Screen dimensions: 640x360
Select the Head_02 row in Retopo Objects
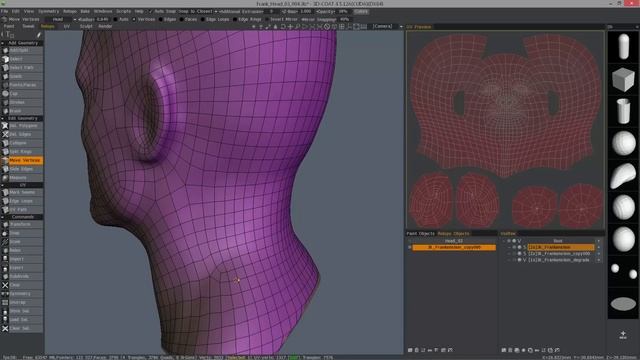coord(454,241)
